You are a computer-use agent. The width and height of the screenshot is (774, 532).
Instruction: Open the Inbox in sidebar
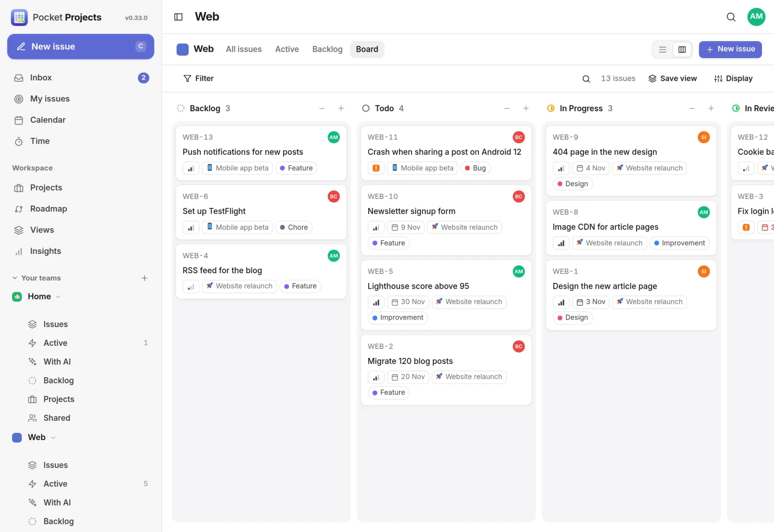(81, 78)
